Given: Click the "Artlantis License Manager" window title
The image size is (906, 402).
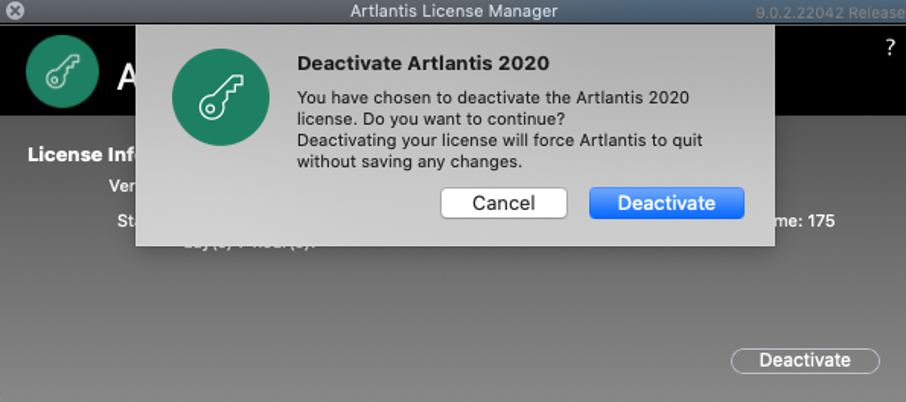Looking at the screenshot, I should (x=454, y=11).
